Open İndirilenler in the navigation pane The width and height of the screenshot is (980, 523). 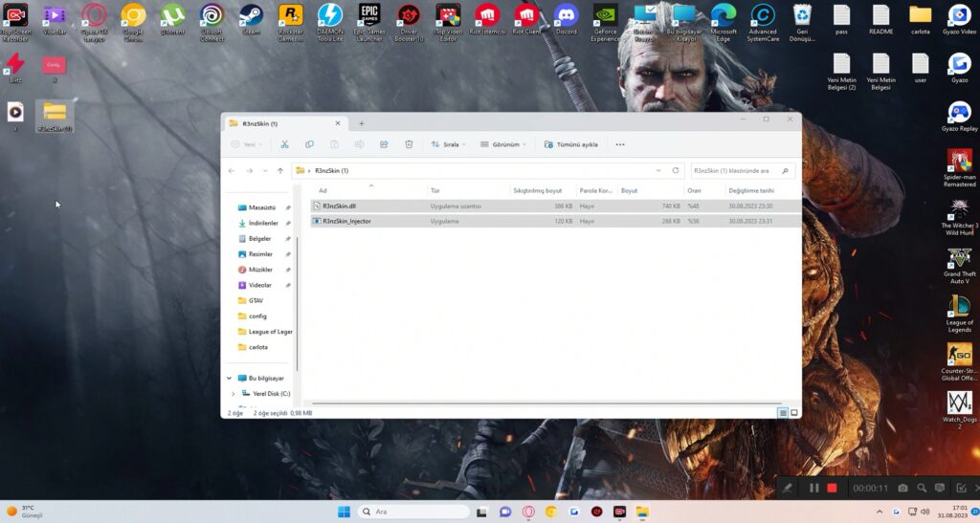tap(262, 223)
